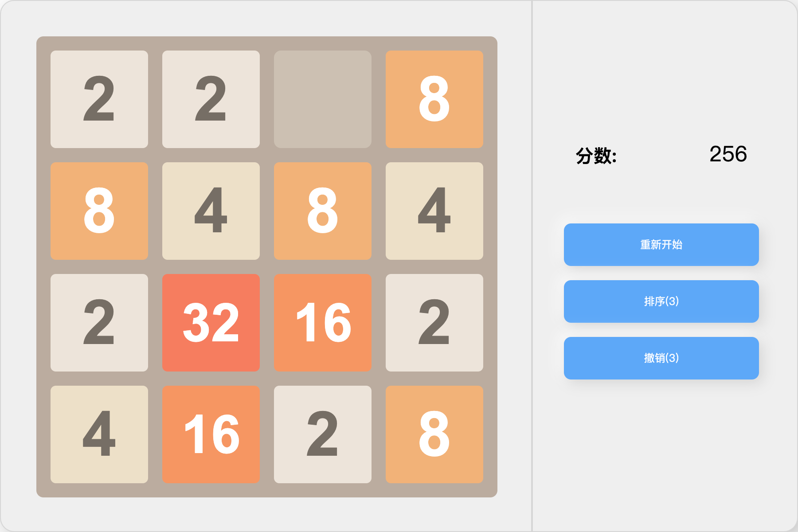This screenshot has width=798, height=532.
Task: Click the 4 tile above the 32 tile
Action: pyautogui.click(x=211, y=211)
